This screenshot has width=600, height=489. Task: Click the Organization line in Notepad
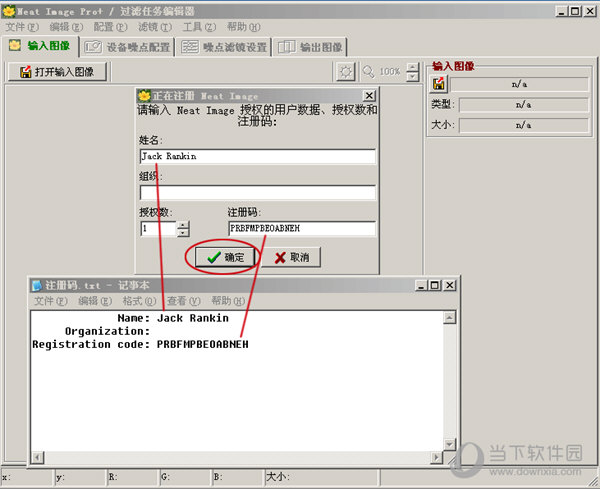[108, 331]
